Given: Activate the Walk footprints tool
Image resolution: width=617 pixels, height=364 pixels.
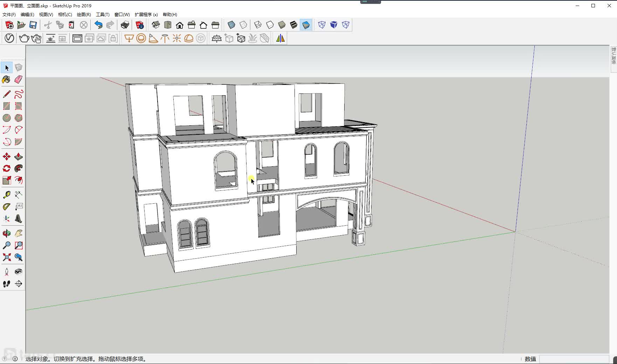Looking at the screenshot, I should click(6, 284).
